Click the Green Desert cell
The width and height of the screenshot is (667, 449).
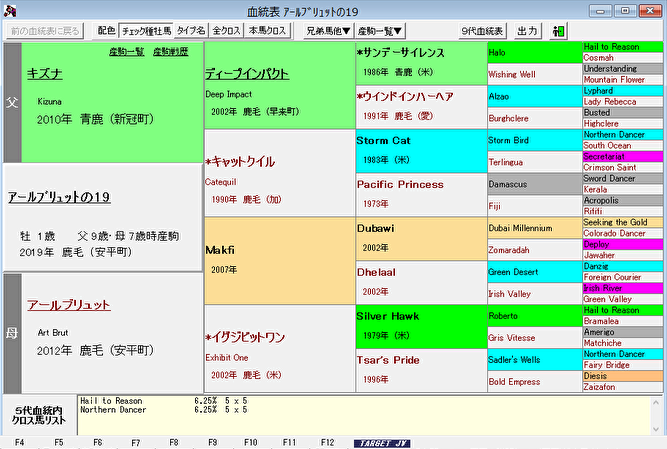click(535, 272)
